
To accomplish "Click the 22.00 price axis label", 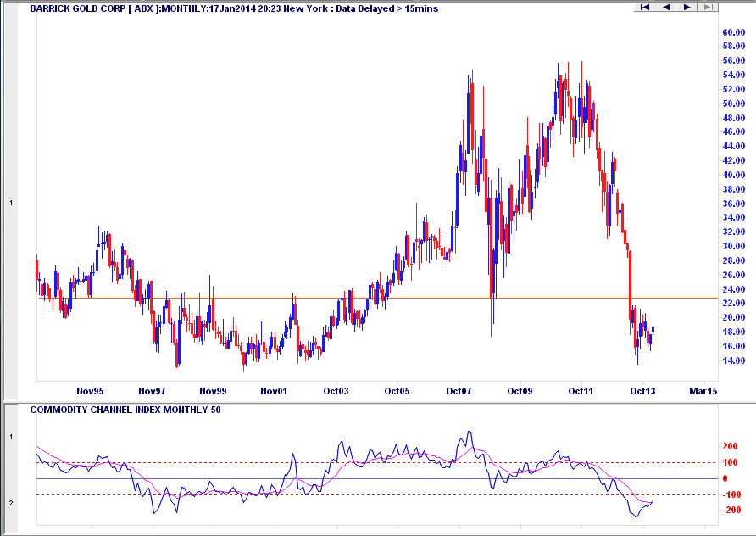I will point(734,303).
